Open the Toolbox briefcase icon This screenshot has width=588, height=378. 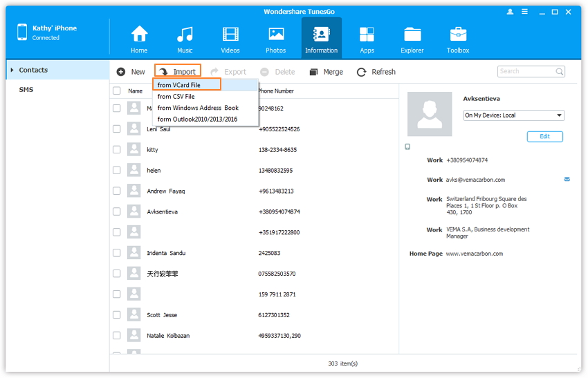coord(458,34)
